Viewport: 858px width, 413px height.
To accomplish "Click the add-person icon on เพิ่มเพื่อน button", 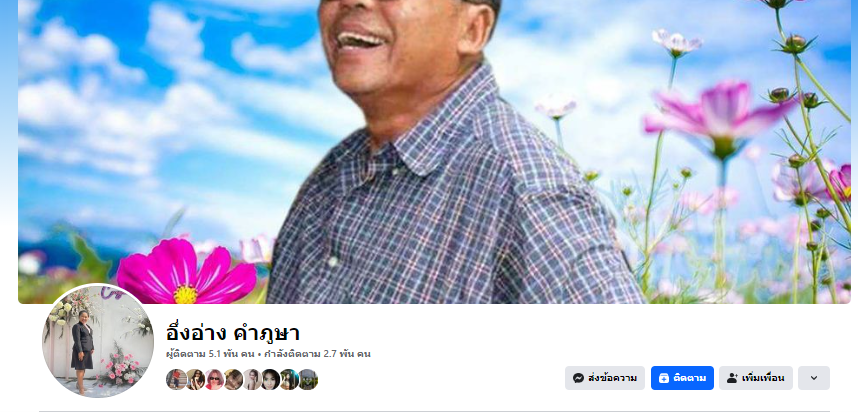I will pyautogui.click(x=732, y=378).
